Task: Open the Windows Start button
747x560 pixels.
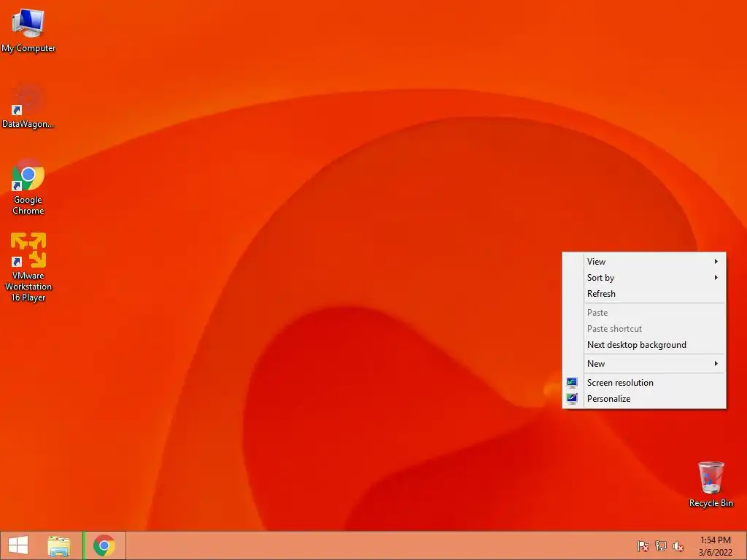Action: click(x=18, y=545)
